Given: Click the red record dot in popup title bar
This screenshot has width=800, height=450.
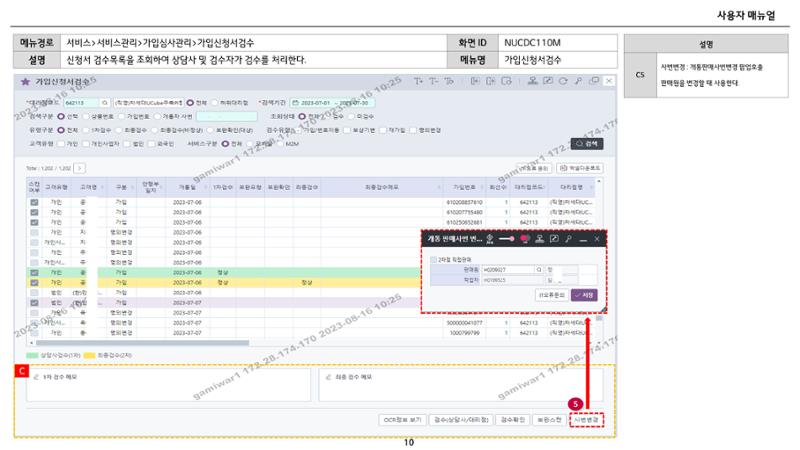Looking at the screenshot, I should [524, 239].
